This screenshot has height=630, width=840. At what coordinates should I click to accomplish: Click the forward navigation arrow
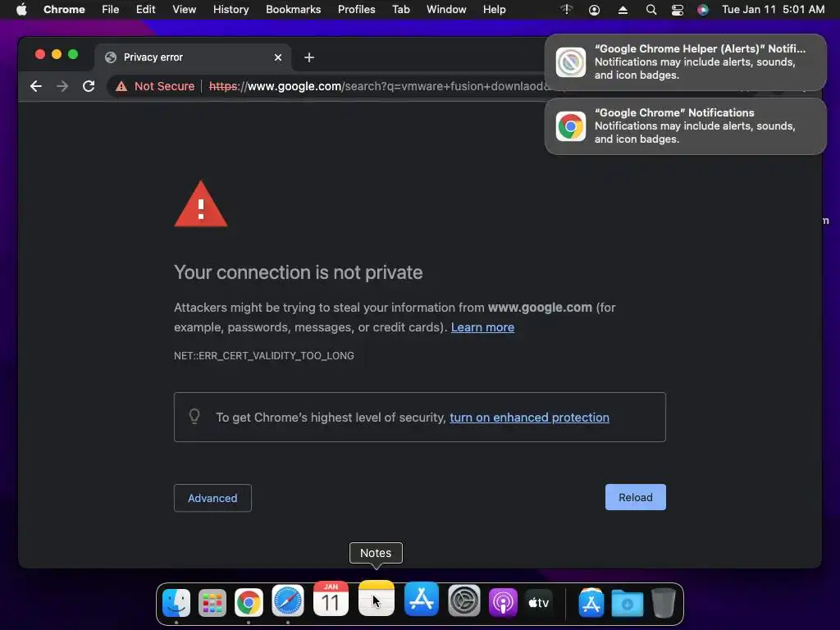62,86
